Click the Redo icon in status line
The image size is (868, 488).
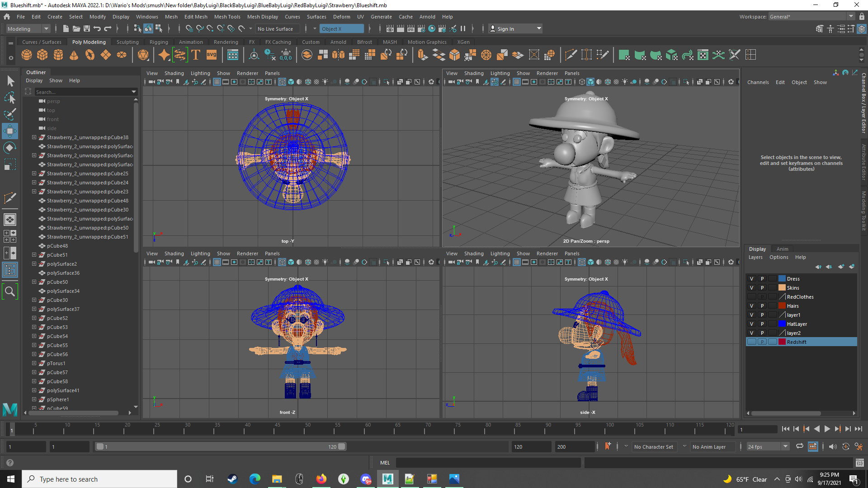click(x=108, y=29)
